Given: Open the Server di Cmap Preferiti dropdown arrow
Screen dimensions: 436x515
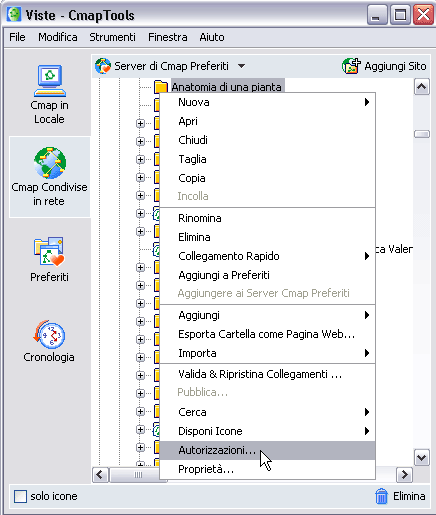Looking at the screenshot, I should point(242,66).
